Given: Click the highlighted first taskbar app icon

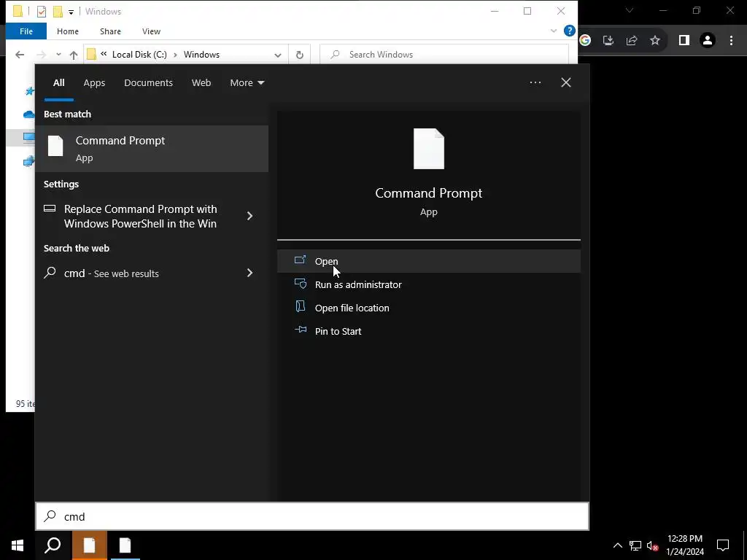Looking at the screenshot, I should [89, 545].
